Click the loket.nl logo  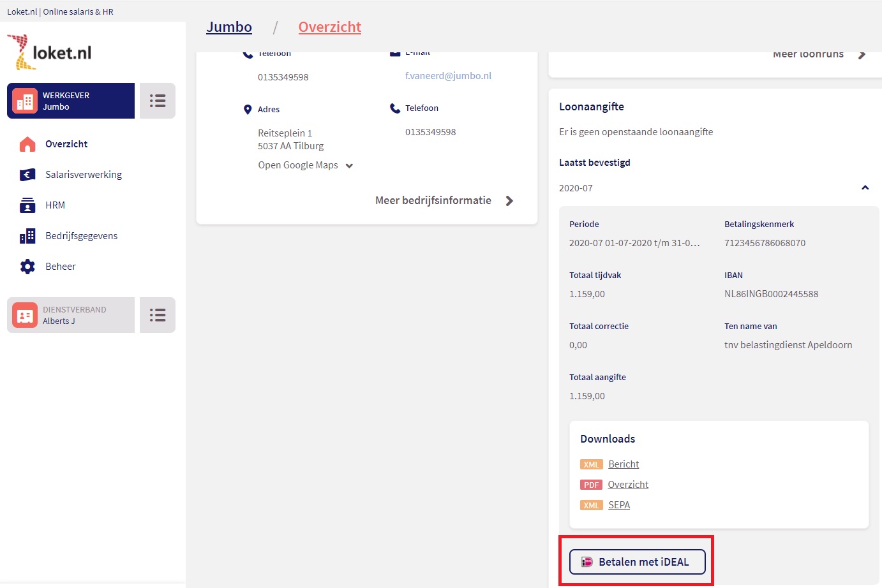coord(50,52)
